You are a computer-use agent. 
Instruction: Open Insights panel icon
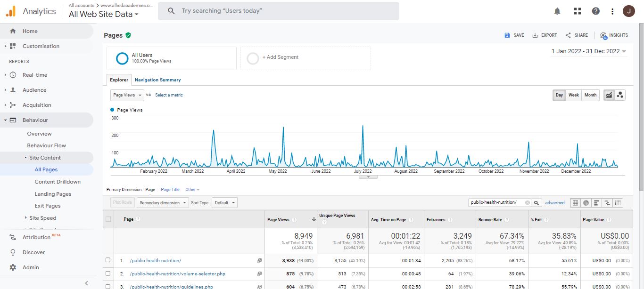coord(614,35)
